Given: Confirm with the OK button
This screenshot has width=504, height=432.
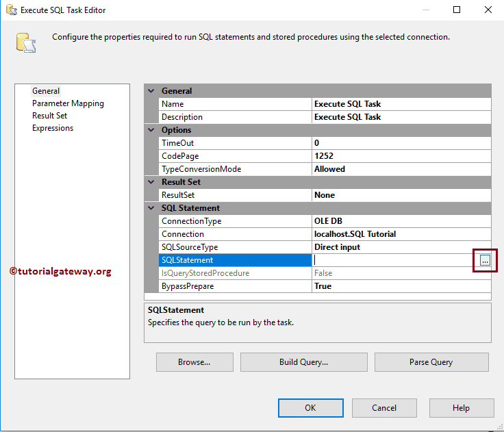Looking at the screenshot, I should 310,408.
